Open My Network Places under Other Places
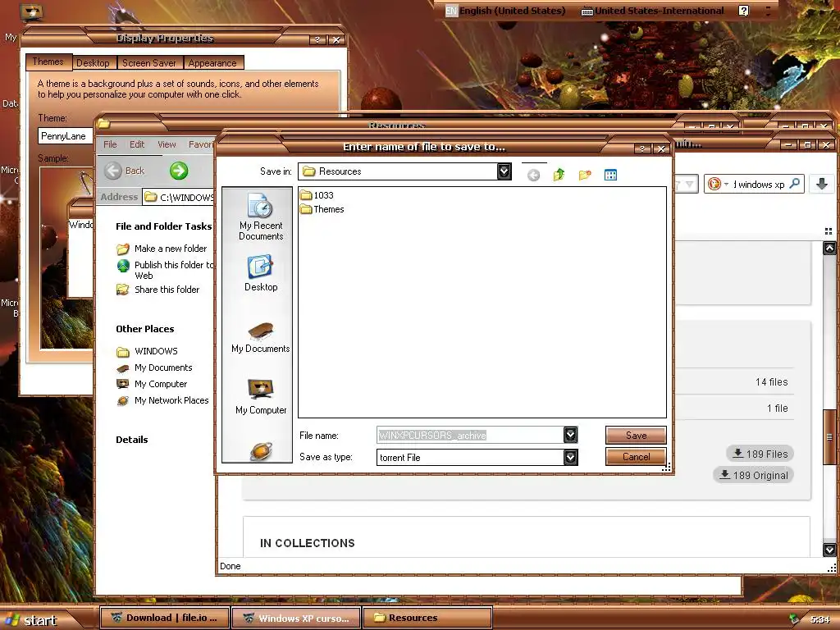Image resolution: width=840 pixels, height=630 pixels. pyautogui.click(x=171, y=400)
